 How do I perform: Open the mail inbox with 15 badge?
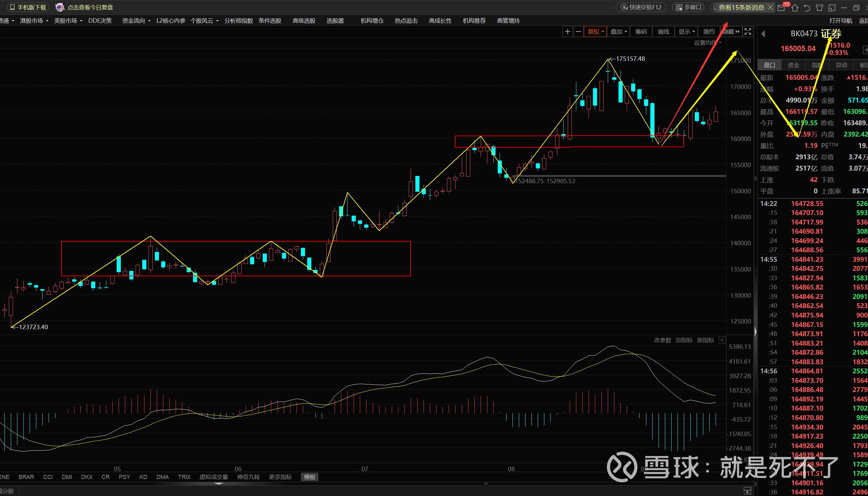782,8
